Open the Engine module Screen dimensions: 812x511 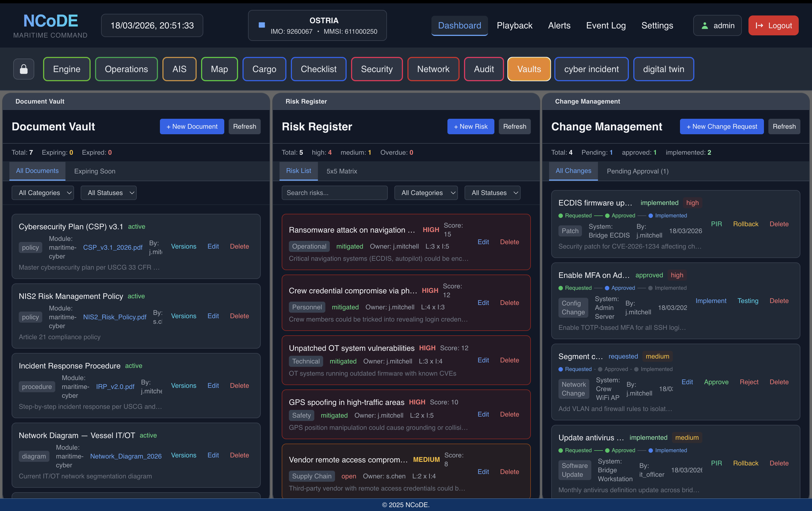(x=67, y=69)
